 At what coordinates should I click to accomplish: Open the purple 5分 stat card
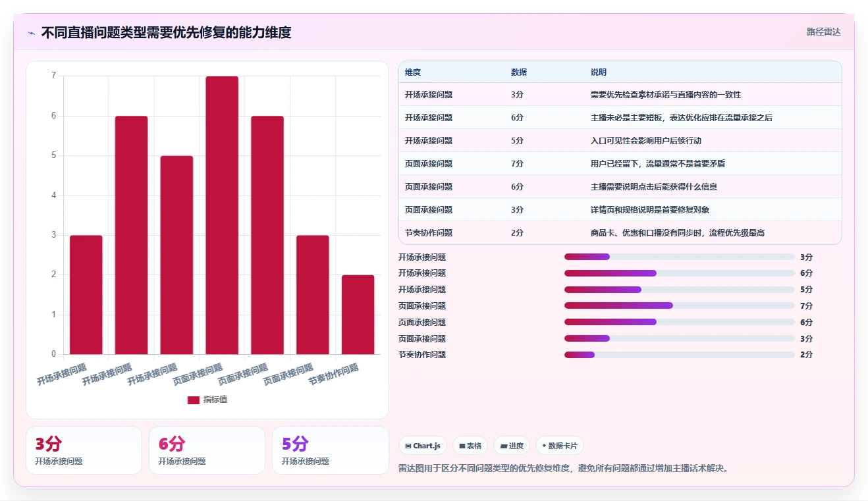tap(331, 450)
